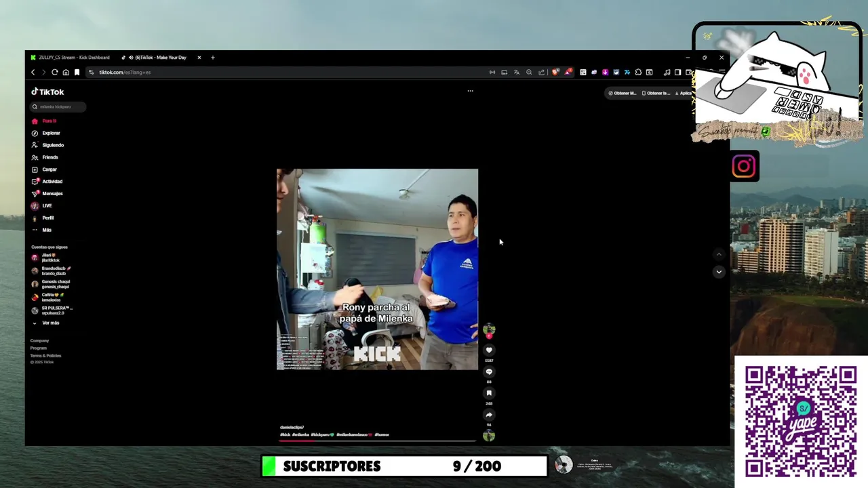868x488 pixels.
Task: Open the Brave Shields lion icon
Action: (x=555, y=72)
